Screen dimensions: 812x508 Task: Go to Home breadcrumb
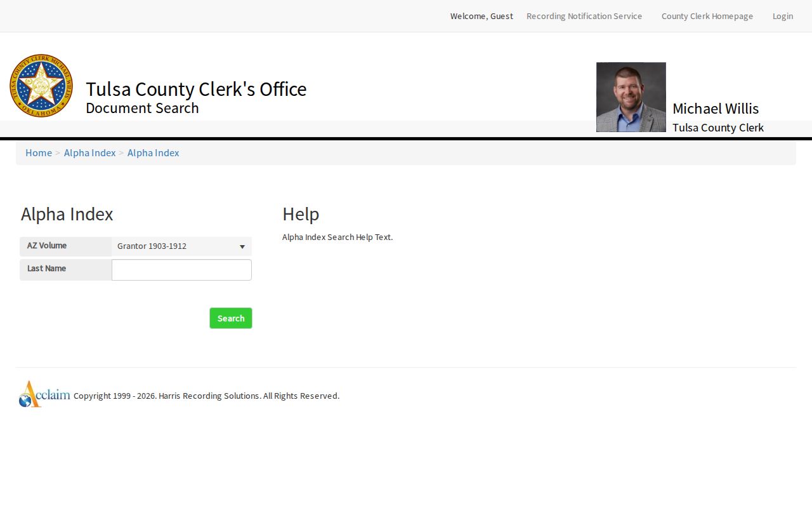click(x=39, y=152)
